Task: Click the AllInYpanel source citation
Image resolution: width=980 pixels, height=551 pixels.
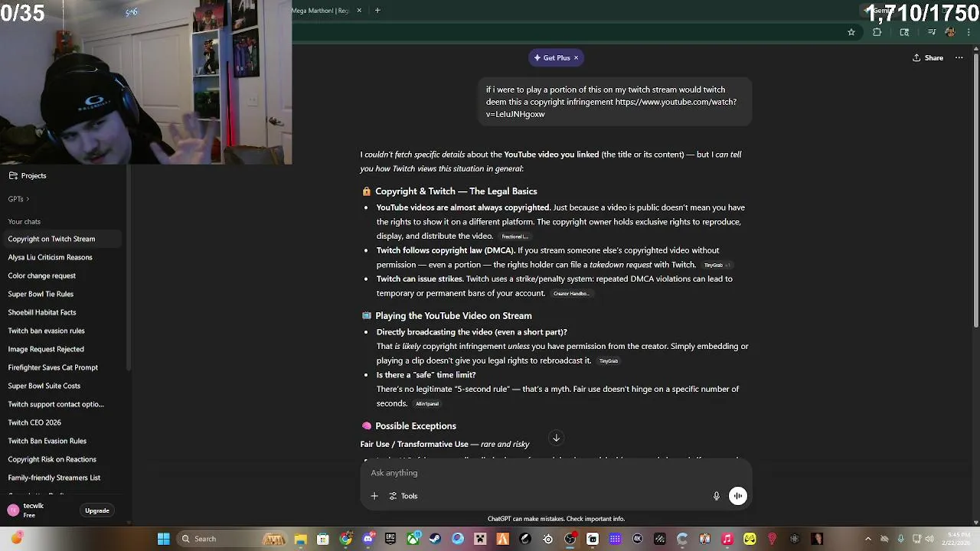Action: (427, 404)
